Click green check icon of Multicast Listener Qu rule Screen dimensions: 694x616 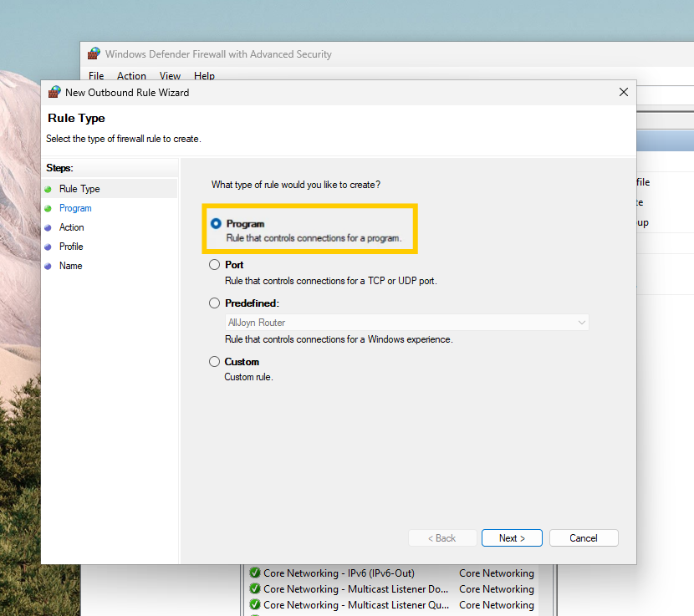pyautogui.click(x=254, y=604)
